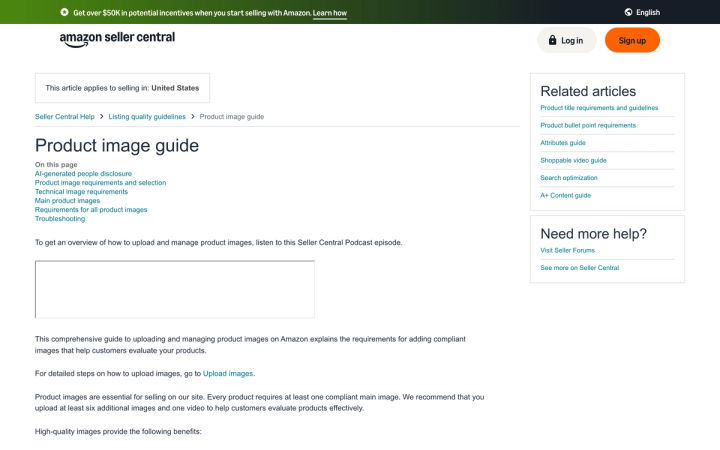Image resolution: width=720 pixels, height=450 pixels.
Task: Click the Product image guide heading
Action: pos(117,146)
